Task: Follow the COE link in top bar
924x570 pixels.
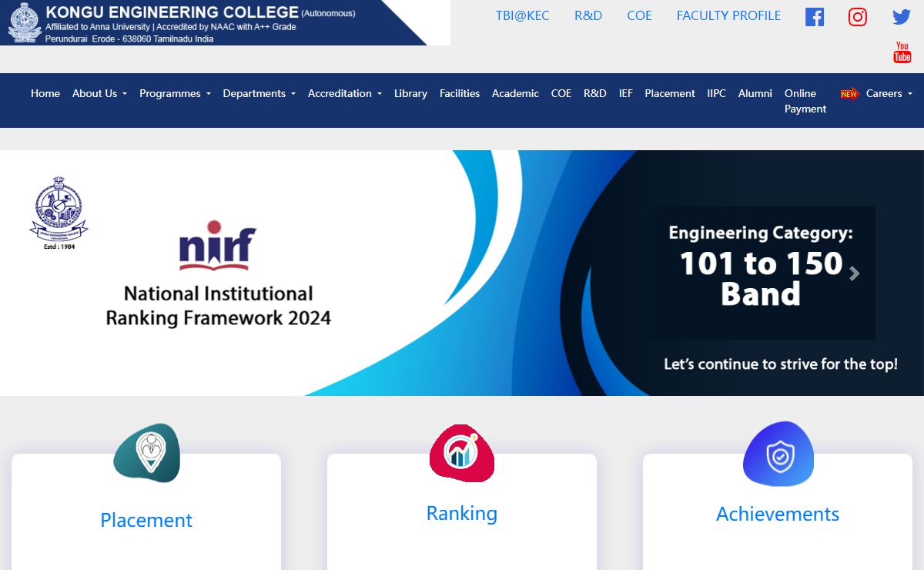Action: pos(640,15)
